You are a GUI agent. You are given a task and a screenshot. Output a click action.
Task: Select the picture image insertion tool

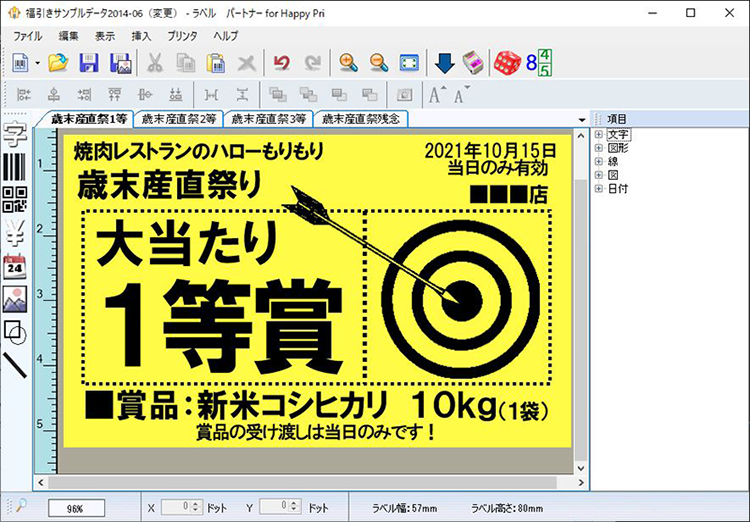[x=15, y=299]
